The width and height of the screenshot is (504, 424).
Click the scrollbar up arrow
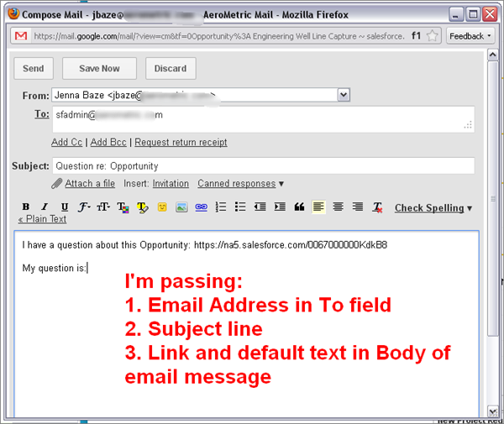493,55
